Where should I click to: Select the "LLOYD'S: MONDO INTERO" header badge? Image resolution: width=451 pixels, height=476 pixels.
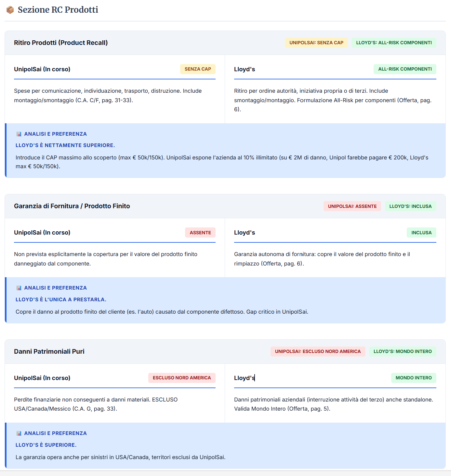pos(403,351)
